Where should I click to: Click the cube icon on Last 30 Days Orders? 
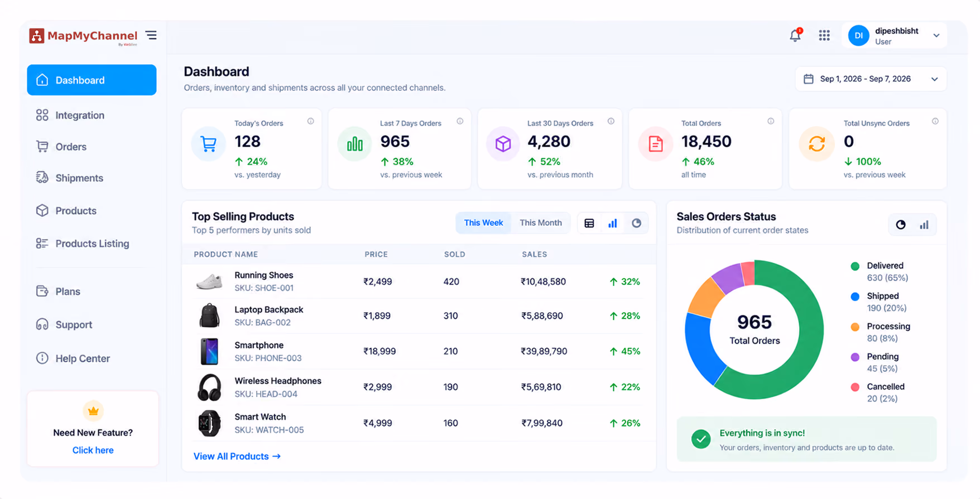[503, 144]
